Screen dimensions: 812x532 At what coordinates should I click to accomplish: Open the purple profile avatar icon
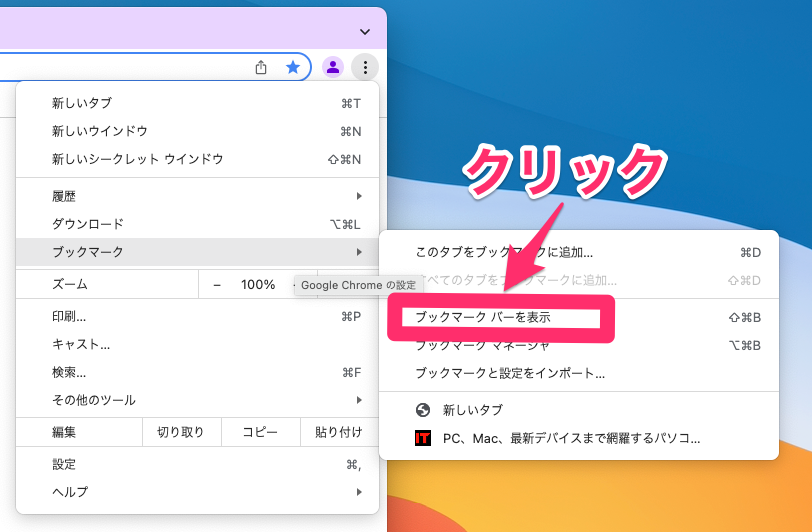[x=333, y=67]
